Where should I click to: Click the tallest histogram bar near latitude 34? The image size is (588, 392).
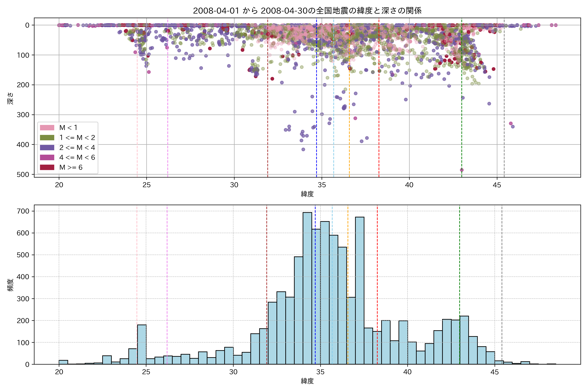click(307, 287)
